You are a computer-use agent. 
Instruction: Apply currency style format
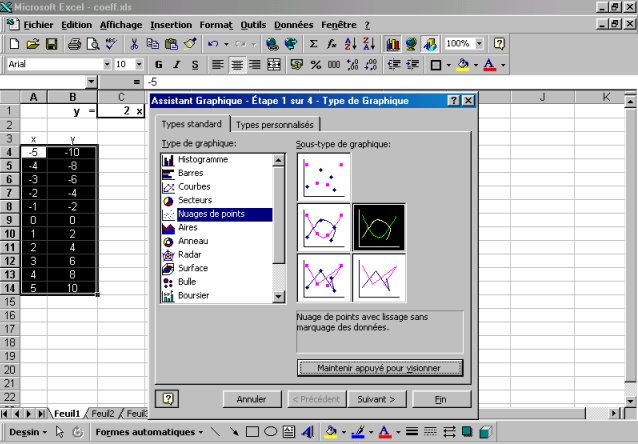297,65
